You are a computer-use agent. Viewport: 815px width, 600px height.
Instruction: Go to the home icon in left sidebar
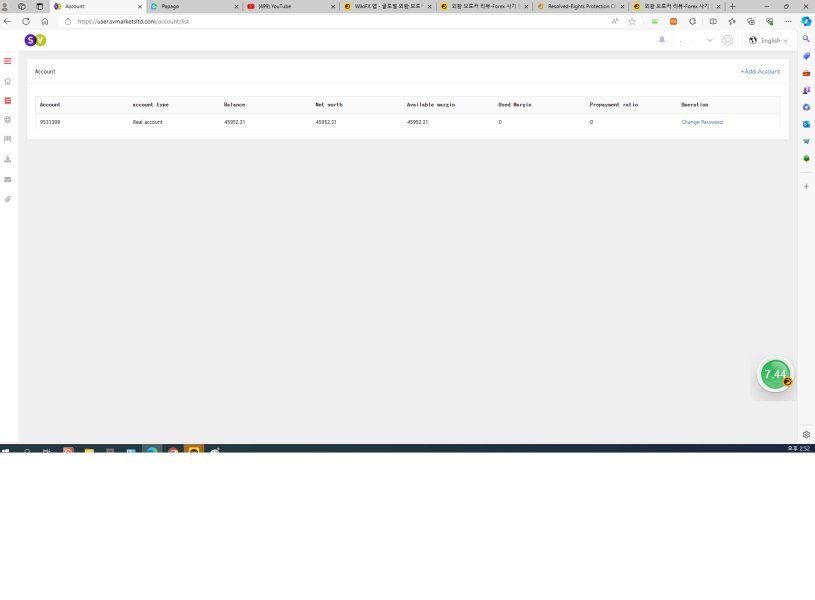click(x=8, y=81)
